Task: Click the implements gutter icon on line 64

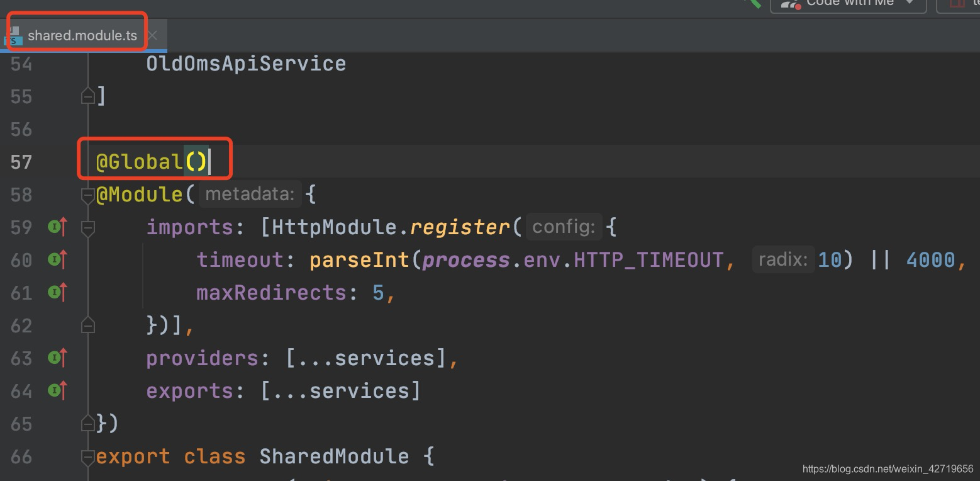Action: tap(58, 390)
